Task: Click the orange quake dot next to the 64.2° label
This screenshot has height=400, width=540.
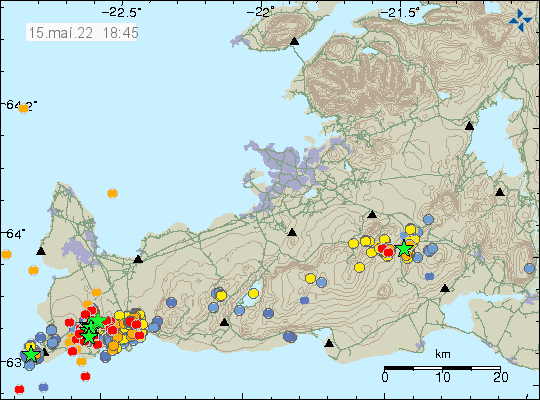Action: [x=23, y=109]
